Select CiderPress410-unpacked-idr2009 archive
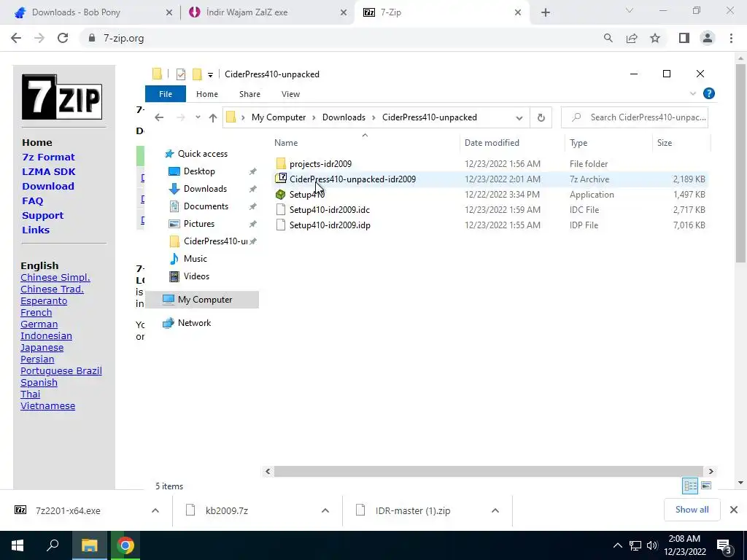The width and height of the screenshot is (747, 560). click(352, 179)
